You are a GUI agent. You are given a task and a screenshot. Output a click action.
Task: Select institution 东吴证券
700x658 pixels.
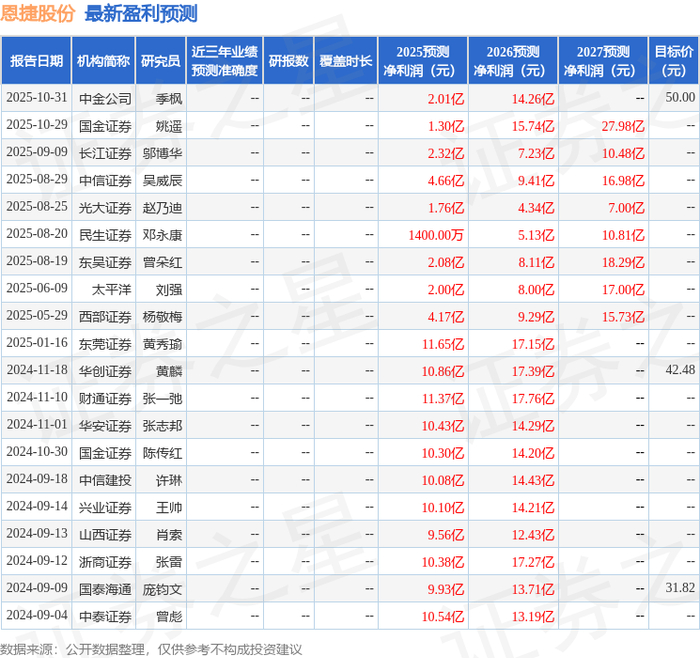(105, 262)
